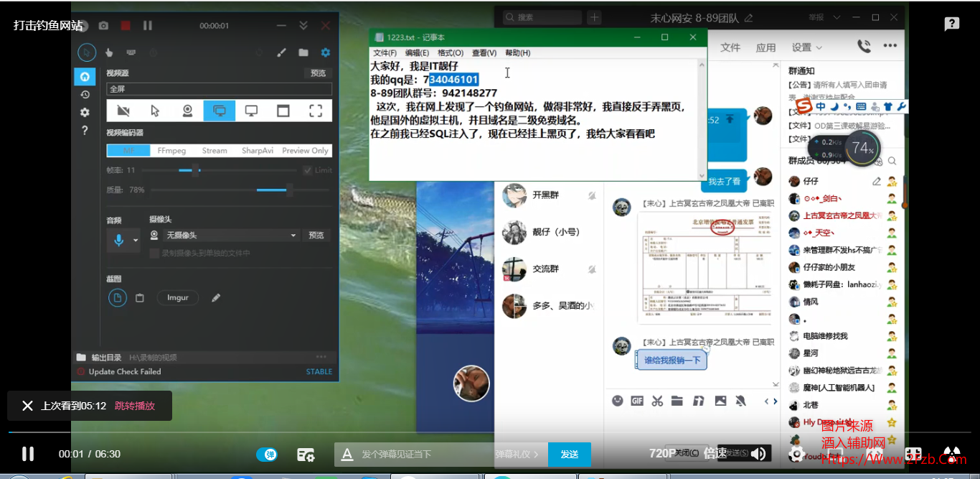Click the 质量 quality slider handle
Viewport: 980px width, 479px height.
click(289, 190)
